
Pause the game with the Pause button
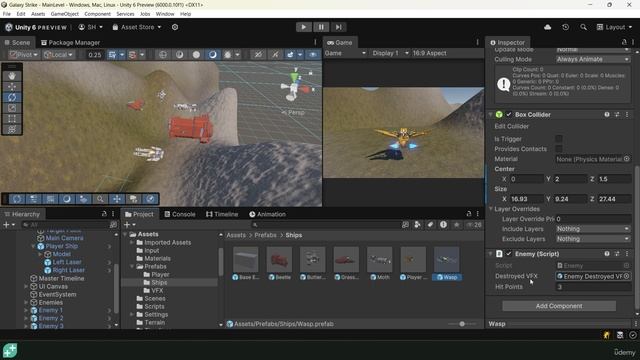321,27
